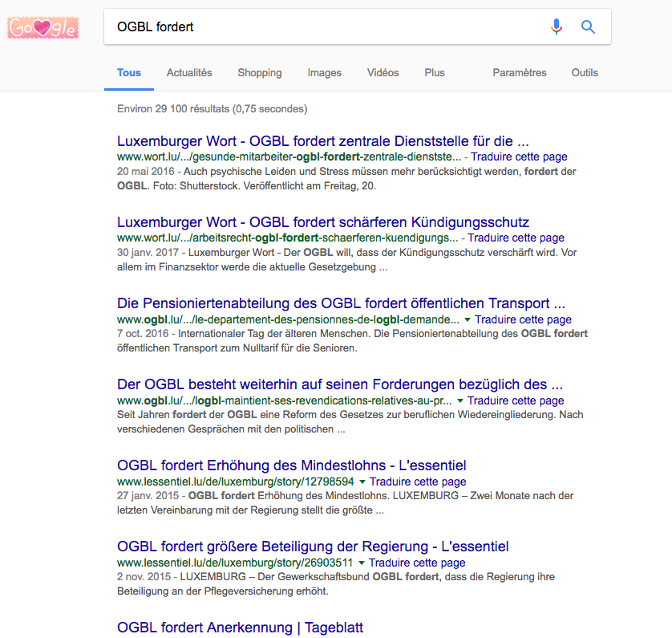This screenshot has height=638, width=672.
Task: Switch to the Actualités tab
Action: (x=189, y=73)
